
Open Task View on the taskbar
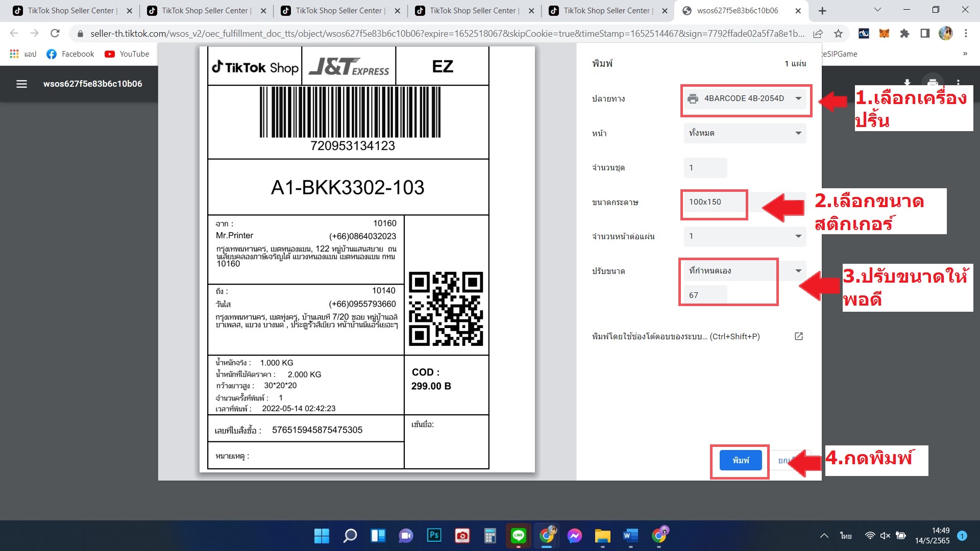tap(378, 536)
